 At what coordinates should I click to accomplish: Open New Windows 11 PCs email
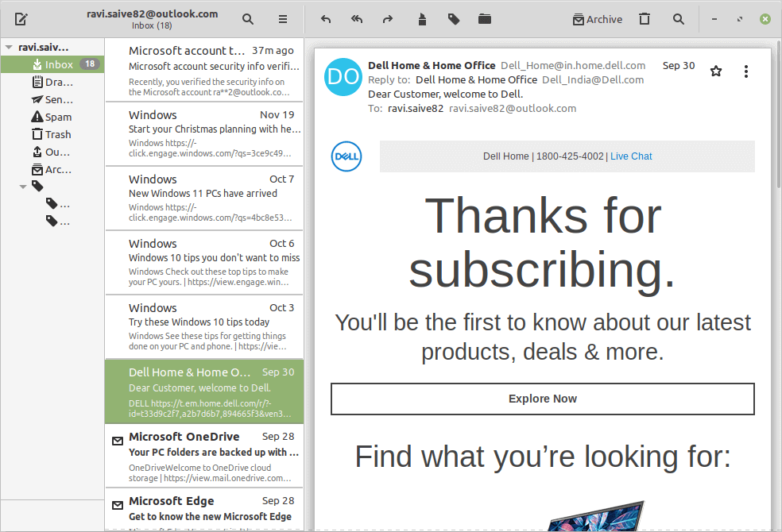point(204,199)
